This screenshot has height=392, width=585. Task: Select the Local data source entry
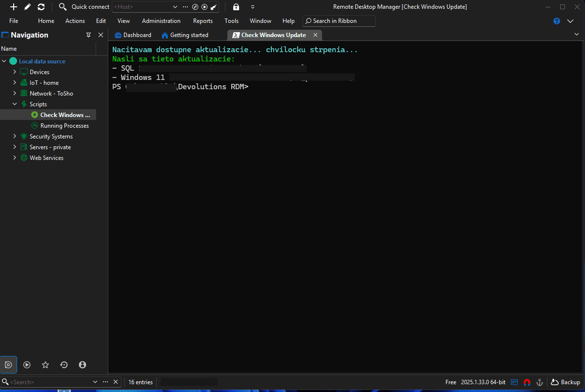42,61
